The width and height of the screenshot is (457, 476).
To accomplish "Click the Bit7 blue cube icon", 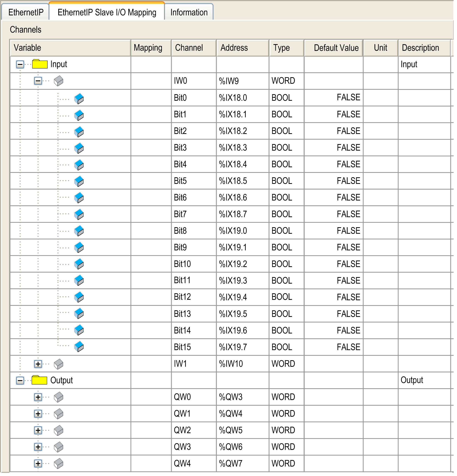I will [79, 214].
